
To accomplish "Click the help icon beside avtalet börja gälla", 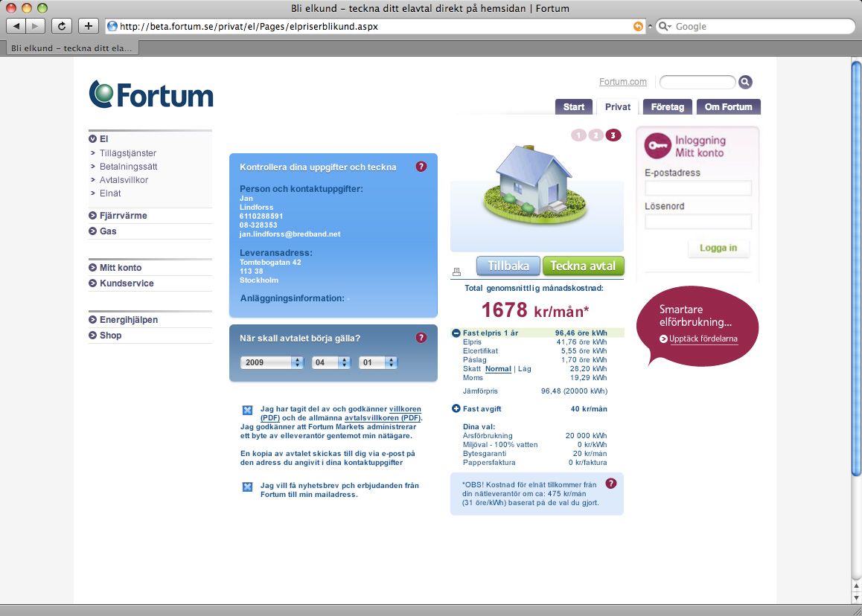I will coord(421,338).
